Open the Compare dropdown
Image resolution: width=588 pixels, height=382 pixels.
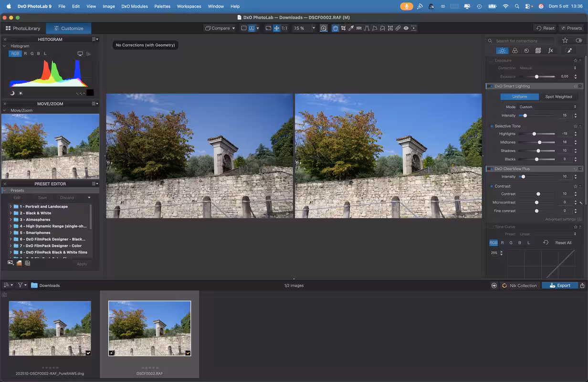[x=220, y=28]
